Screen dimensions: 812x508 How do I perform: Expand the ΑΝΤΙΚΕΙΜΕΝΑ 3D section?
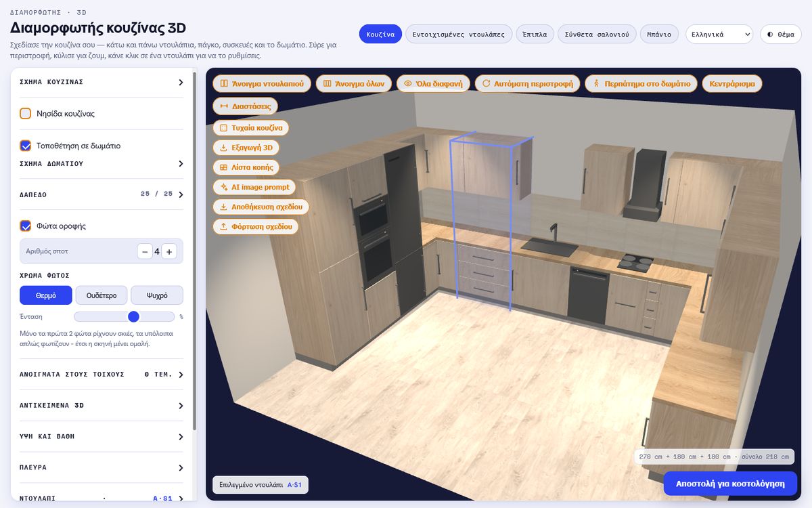[x=101, y=406]
